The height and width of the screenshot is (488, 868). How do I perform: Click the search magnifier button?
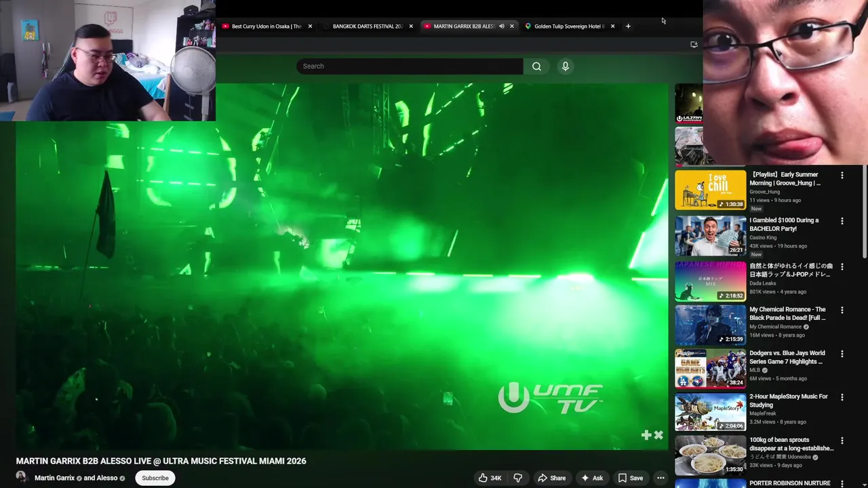(x=536, y=66)
